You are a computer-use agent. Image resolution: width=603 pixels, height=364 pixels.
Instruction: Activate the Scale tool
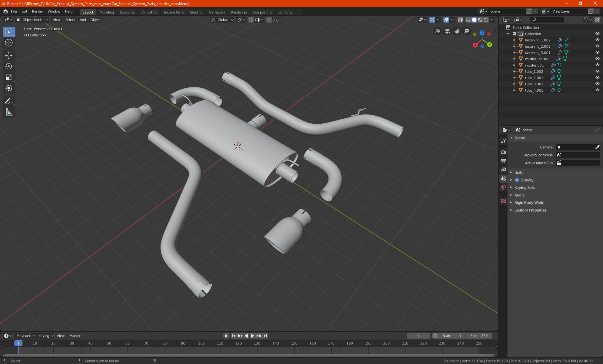tap(9, 77)
